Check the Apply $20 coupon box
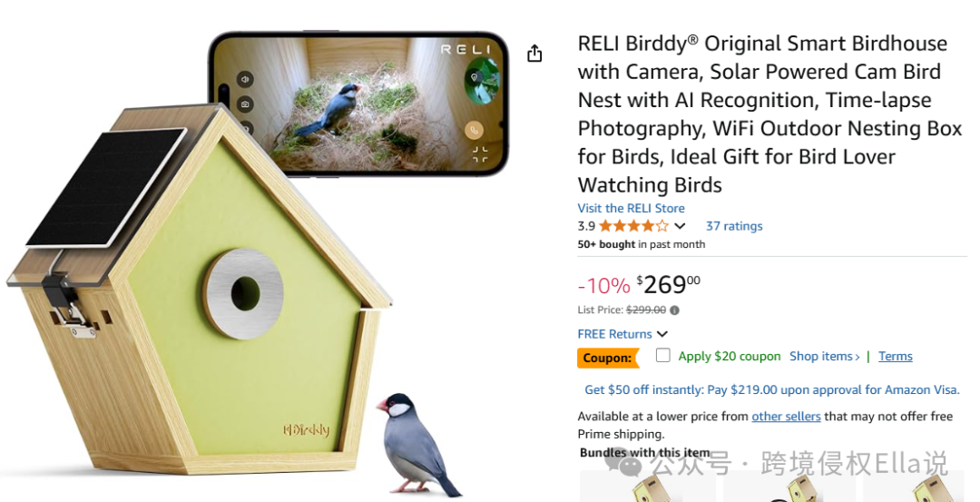Image resolution: width=980 pixels, height=502 pixels. (663, 356)
